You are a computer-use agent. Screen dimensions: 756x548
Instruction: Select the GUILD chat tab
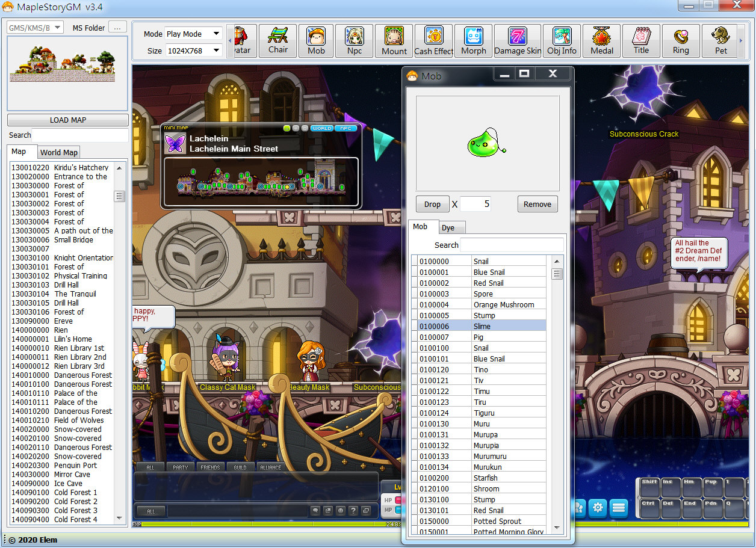tap(240, 467)
